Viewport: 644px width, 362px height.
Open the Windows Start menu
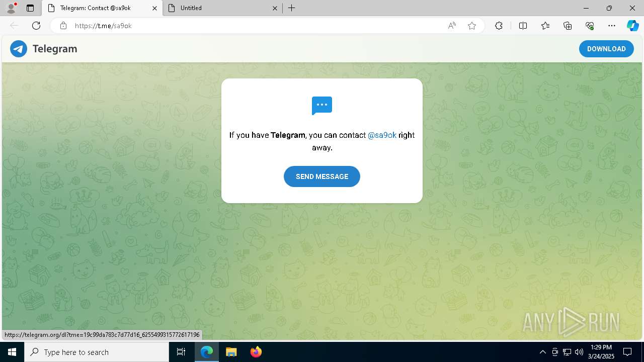(12, 352)
